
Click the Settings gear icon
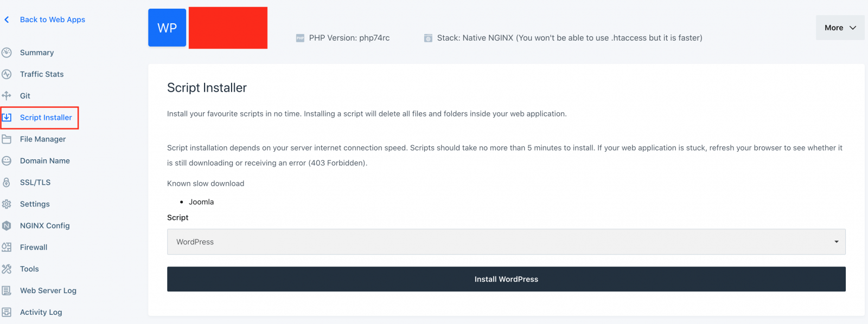7,204
